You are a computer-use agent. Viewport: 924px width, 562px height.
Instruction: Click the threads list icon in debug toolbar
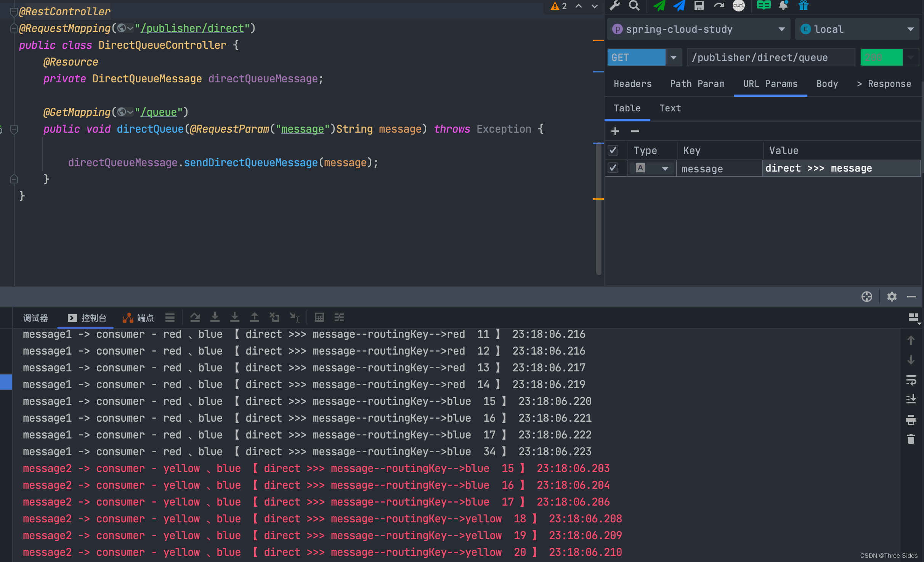tap(170, 318)
